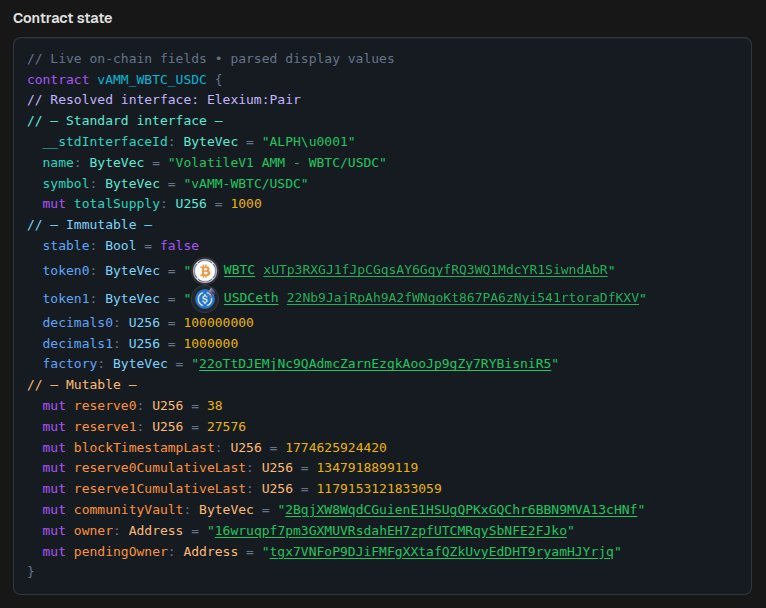Viewport: 766px width, 608px height.
Task: Click the Contract state heading
Action: 63,18
